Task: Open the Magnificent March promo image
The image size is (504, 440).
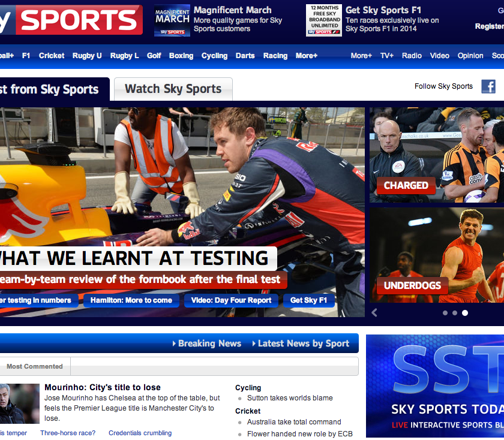Action: click(x=172, y=20)
